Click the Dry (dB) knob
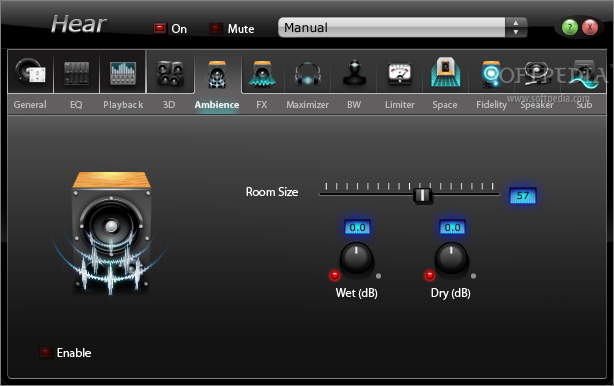Image resolution: width=614 pixels, height=386 pixels. click(x=451, y=258)
